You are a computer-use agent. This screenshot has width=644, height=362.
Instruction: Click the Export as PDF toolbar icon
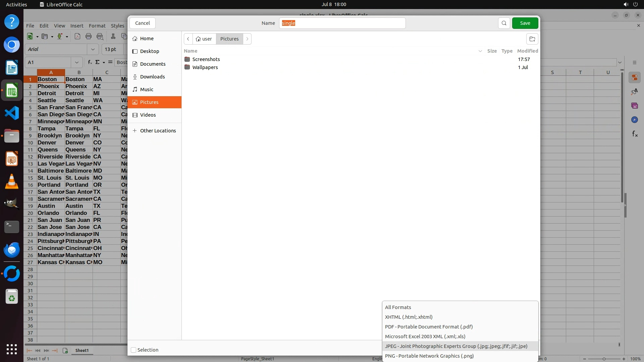click(x=77, y=37)
